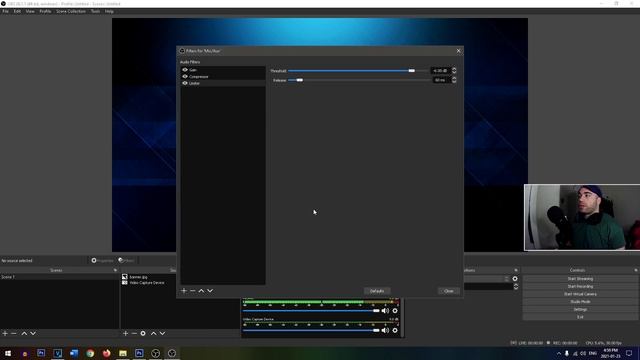Open the Help menu
Viewport: 640px width, 360px height.
point(109,11)
